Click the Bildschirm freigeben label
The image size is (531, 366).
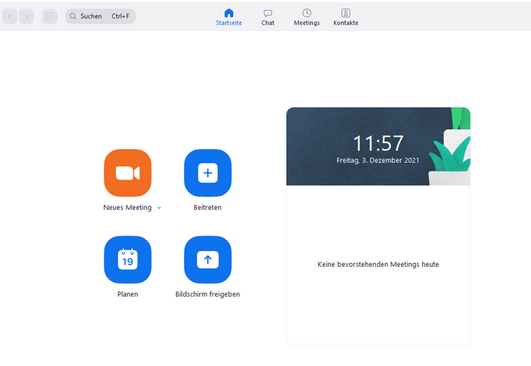click(208, 294)
